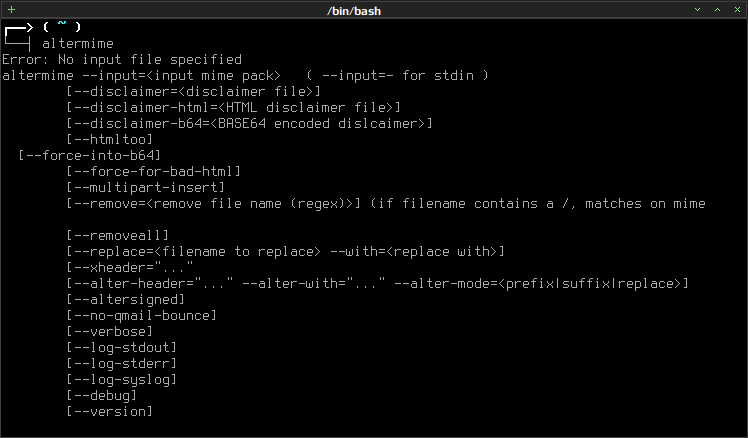Click the 'Error: No input file specified' line
Image resolution: width=748 pixels, height=438 pixels.
point(122,60)
